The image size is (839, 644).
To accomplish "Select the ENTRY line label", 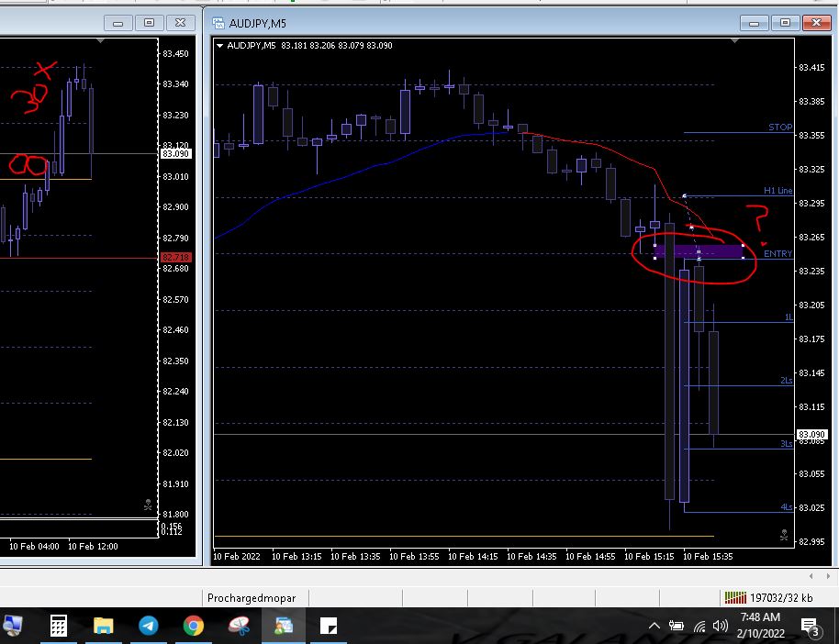I will 778,253.
